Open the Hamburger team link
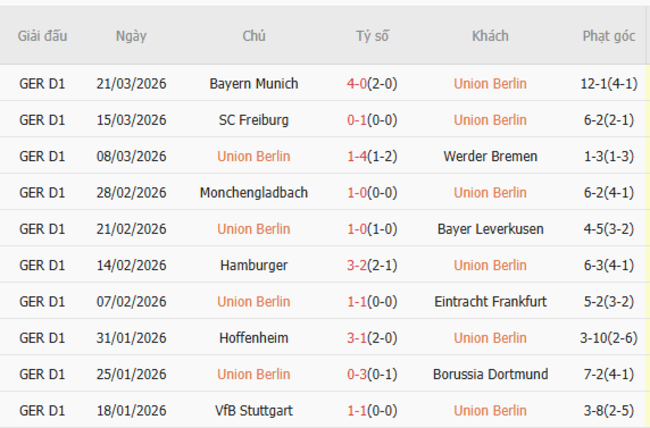This screenshot has height=428, width=650. 254,265
